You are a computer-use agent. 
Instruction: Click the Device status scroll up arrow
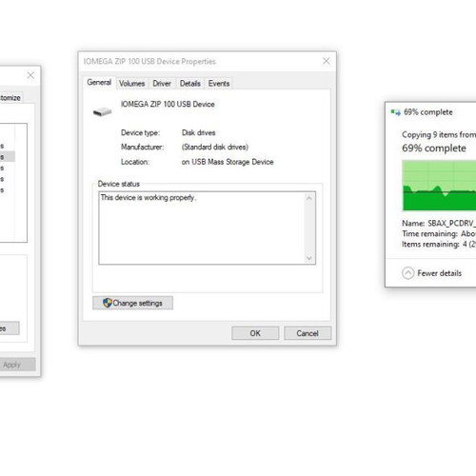(x=309, y=199)
